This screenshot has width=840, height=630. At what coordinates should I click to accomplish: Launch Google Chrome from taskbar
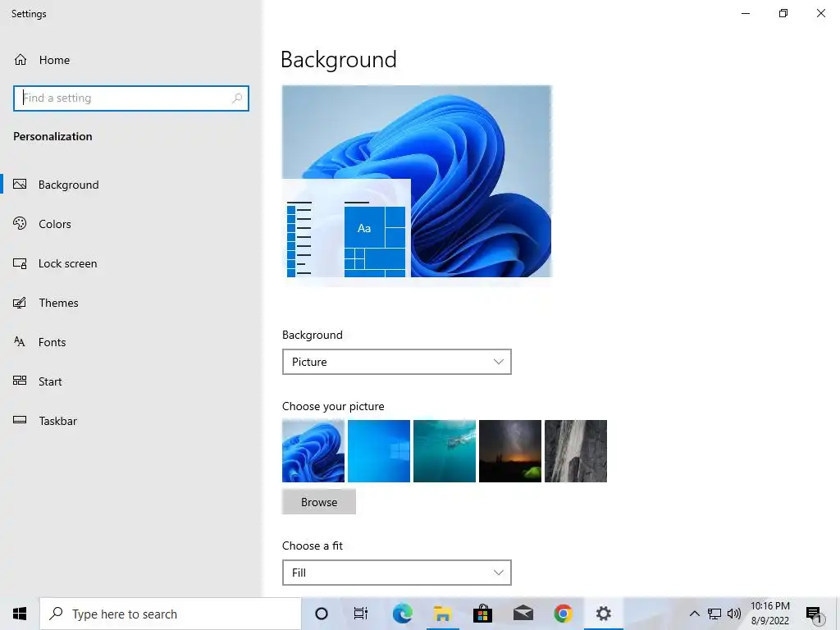563,614
